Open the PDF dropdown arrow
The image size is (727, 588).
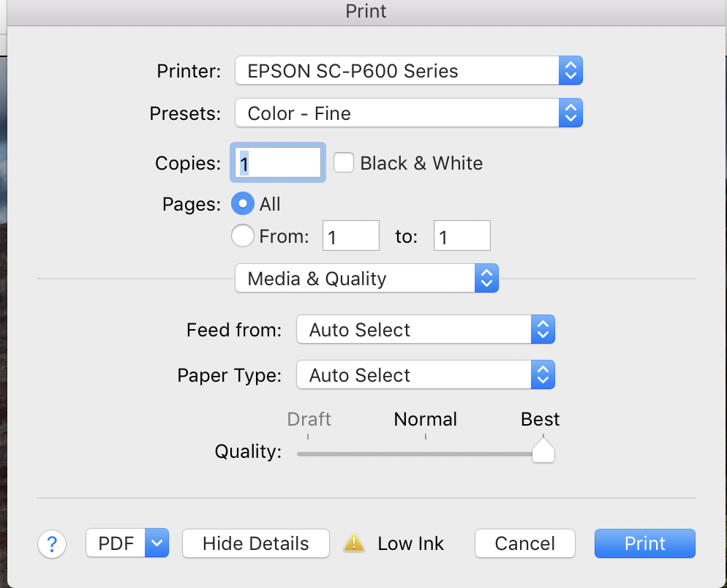click(156, 543)
